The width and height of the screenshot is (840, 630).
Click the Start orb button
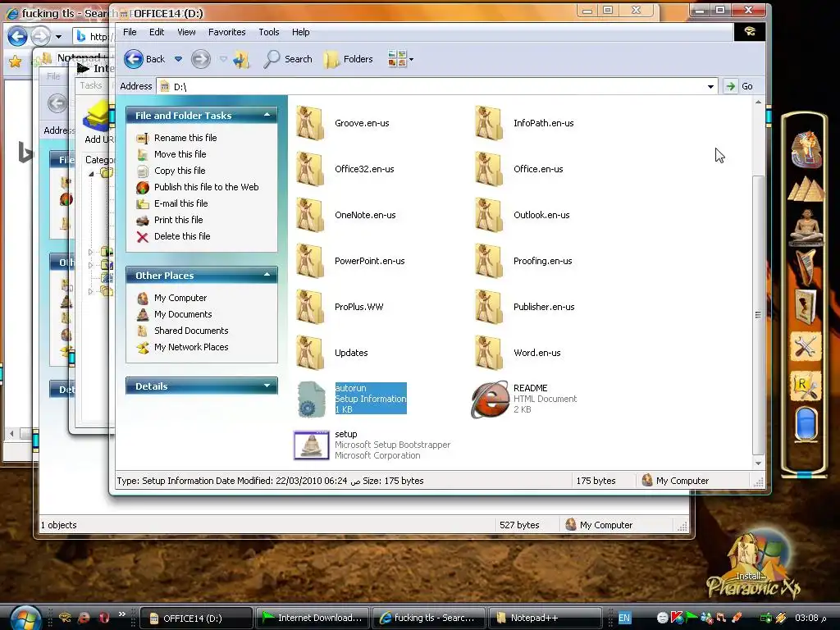point(24,618)
